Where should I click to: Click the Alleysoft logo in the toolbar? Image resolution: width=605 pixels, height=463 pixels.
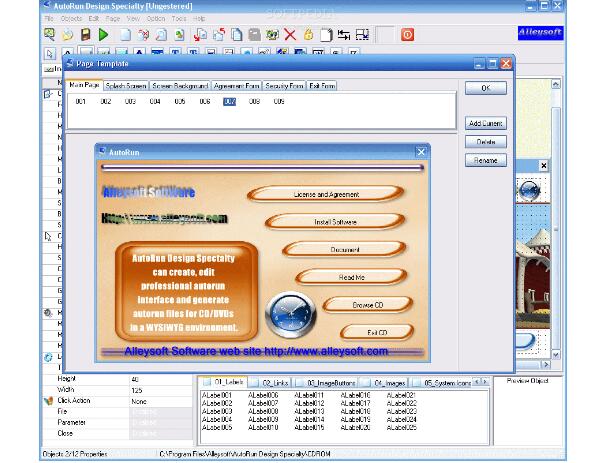[x=541, y=33]
